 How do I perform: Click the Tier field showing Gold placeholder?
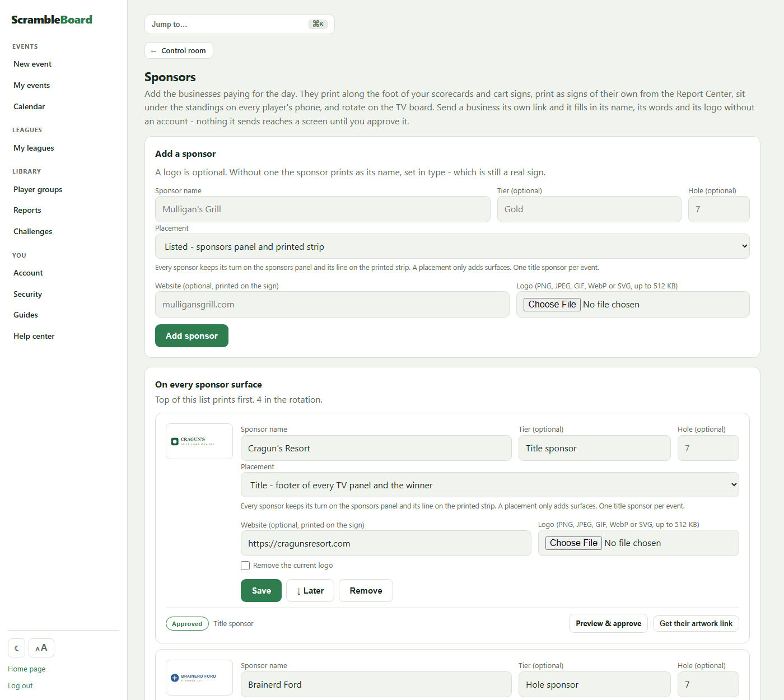pos(589,209)
